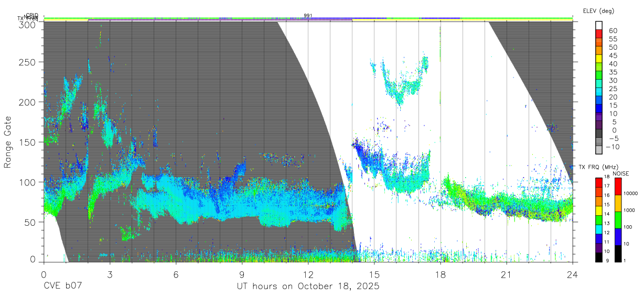
Task: Select the Range Gate y-axis label
Action: (x=8, y=142)
